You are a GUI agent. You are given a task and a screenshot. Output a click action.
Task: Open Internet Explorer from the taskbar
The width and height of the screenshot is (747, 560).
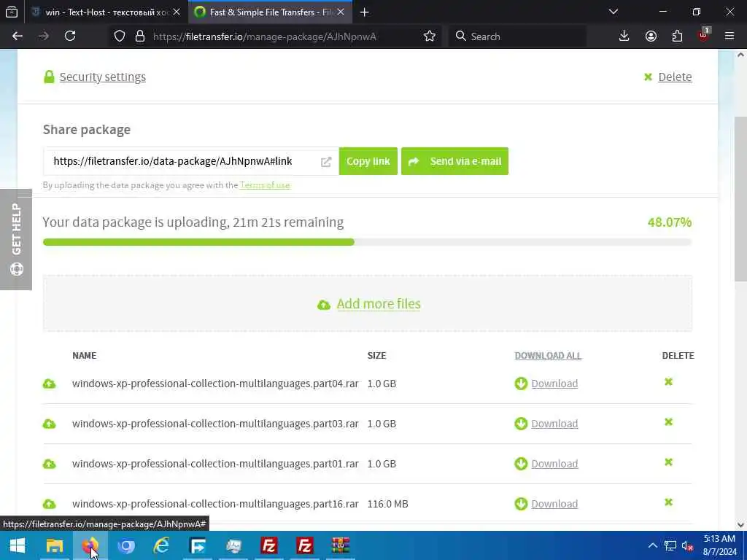(161, 545)
